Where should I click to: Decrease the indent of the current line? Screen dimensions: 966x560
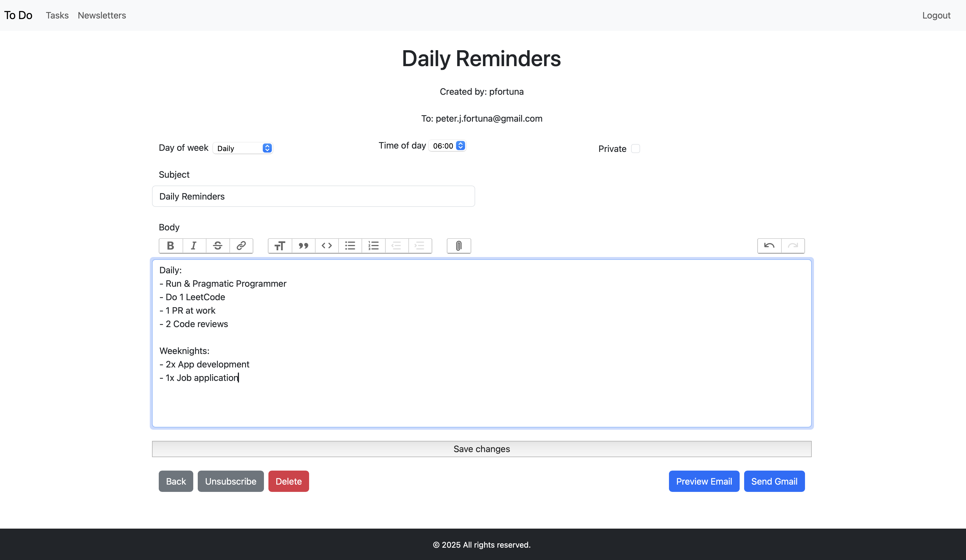click(x=396, y=246)
